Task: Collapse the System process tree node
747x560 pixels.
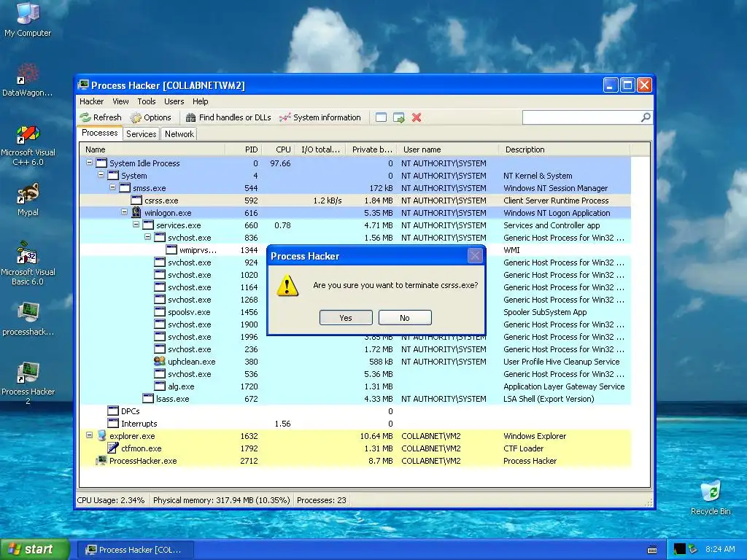Action: pos(101,175)
